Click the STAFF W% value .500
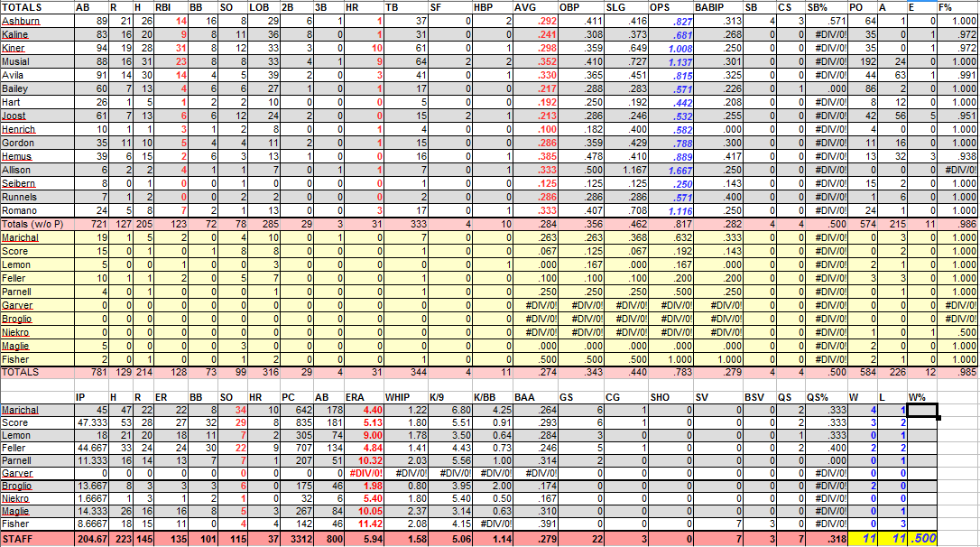 (x=922, y=539)
